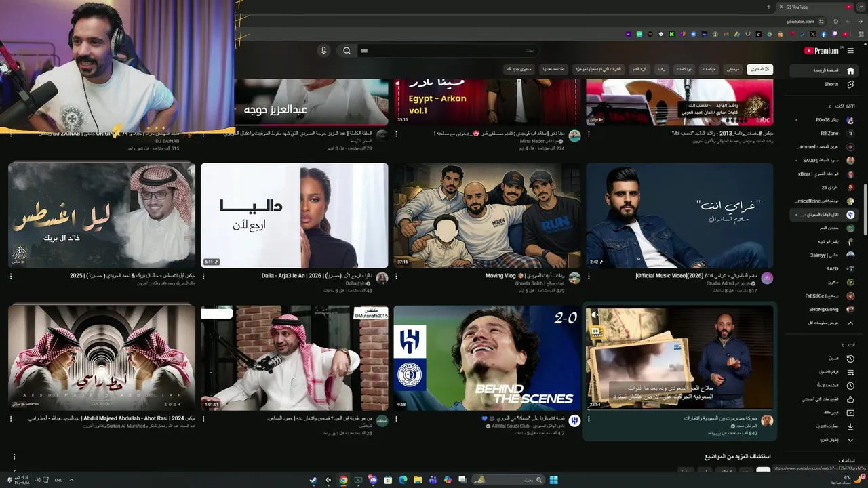The image size is (868, 488).
Task: Open Chrome from the Windows taskbar
Action: coord(343,480)
